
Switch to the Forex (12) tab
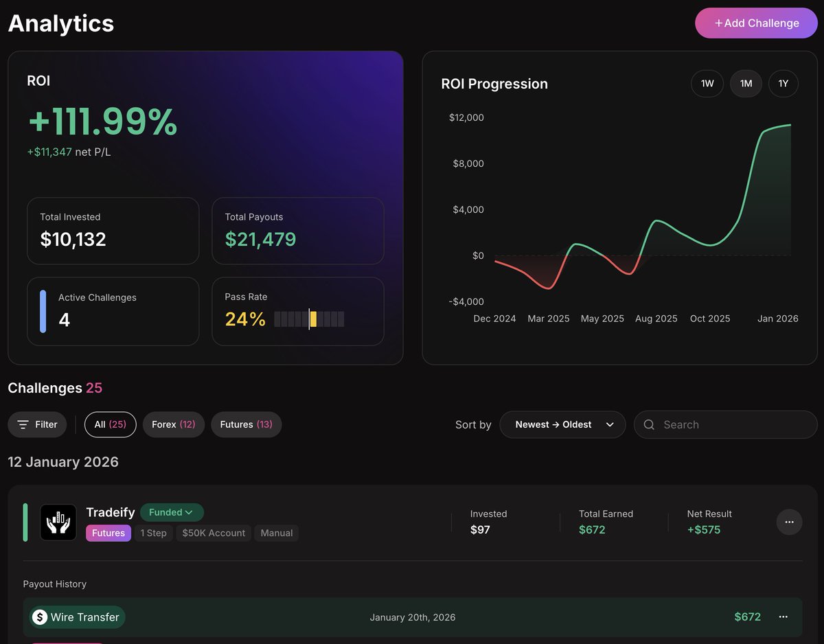[174, 424]
